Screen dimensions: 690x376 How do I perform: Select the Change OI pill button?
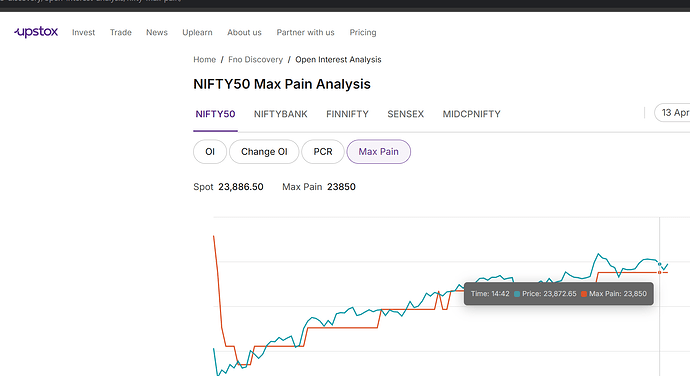(x=264, y=151)
